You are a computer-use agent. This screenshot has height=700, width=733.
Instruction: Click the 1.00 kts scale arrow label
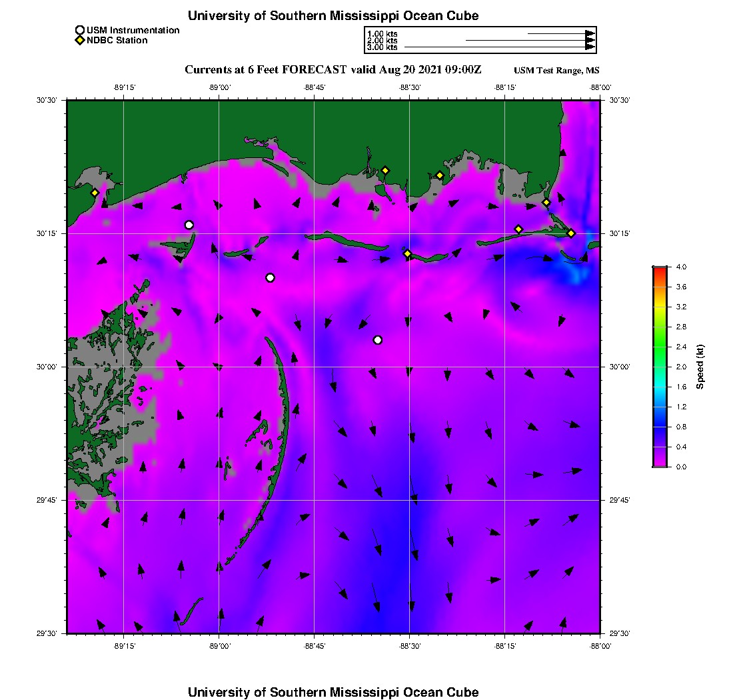click(x=382, y=33)
